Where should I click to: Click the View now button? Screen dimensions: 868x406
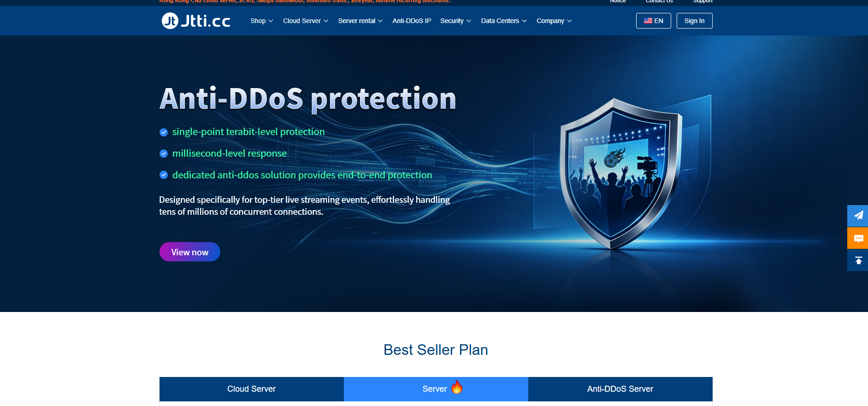point(190,252)
